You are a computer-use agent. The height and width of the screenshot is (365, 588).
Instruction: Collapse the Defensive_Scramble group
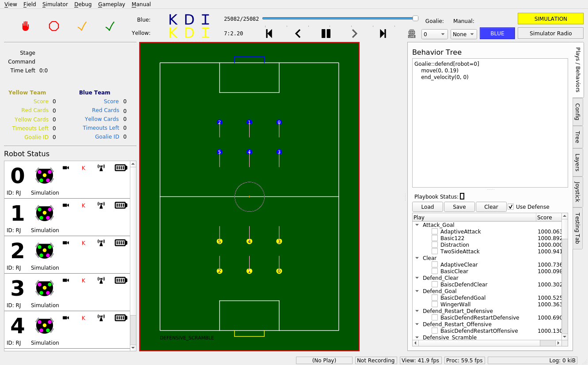tap(417, 337)
